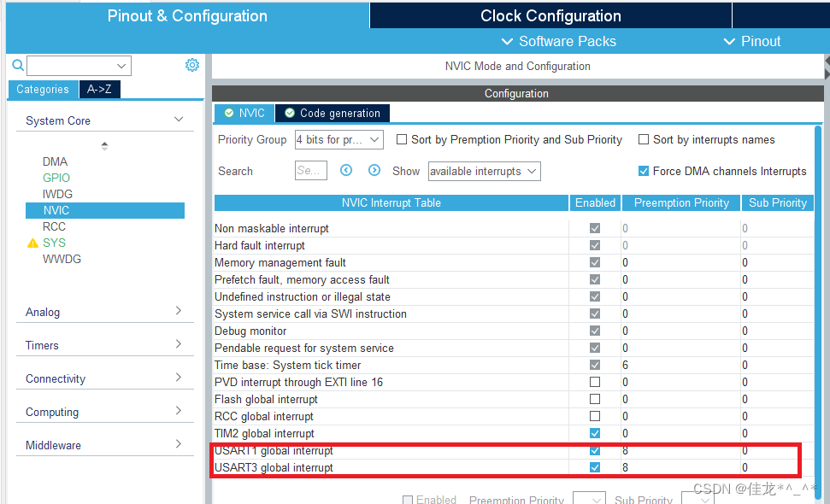Uncheck Force DMA channels Interrupts
Screen dimensions: 830x504
point(644,171)
